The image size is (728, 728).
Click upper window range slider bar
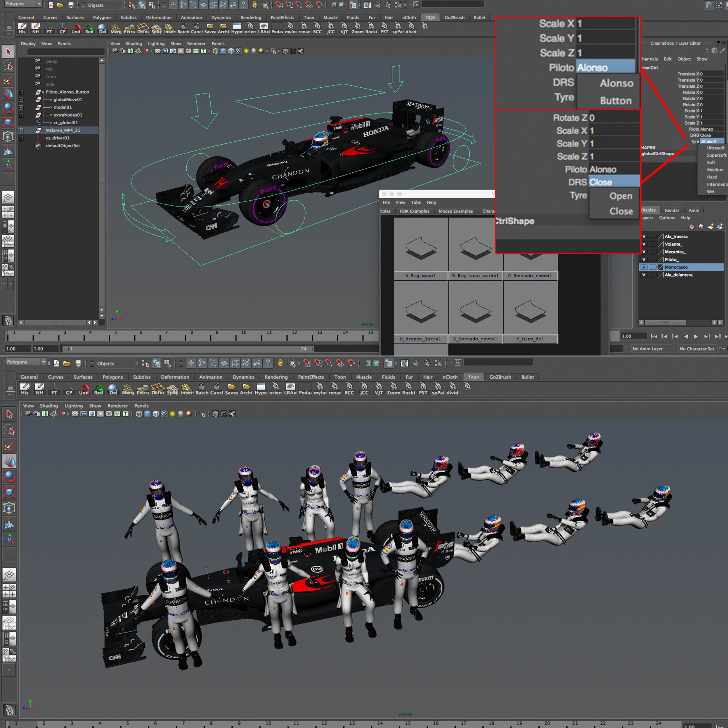(188, 349)
